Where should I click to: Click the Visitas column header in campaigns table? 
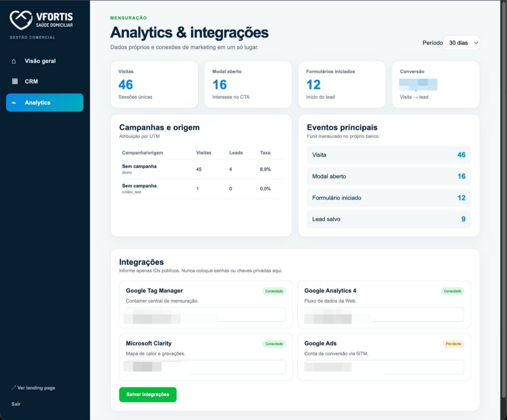(x=203, y=153)
